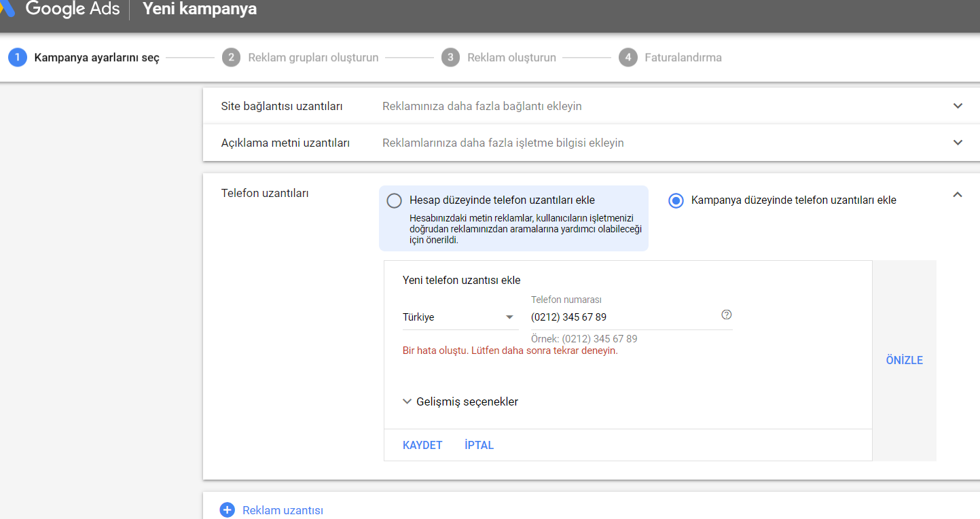
Task: Open the Türkiye country dropdown
Action: pos(460,317)
